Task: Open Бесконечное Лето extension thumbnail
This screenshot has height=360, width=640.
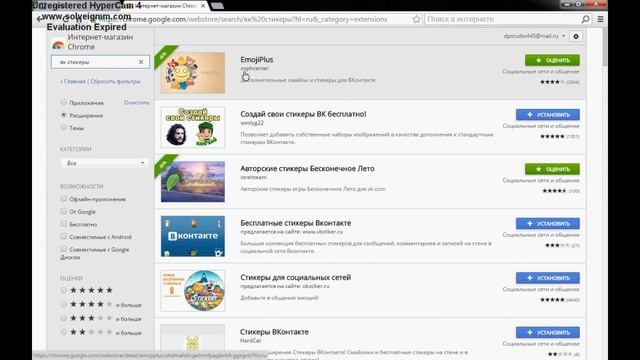Action: click(193, 181)
